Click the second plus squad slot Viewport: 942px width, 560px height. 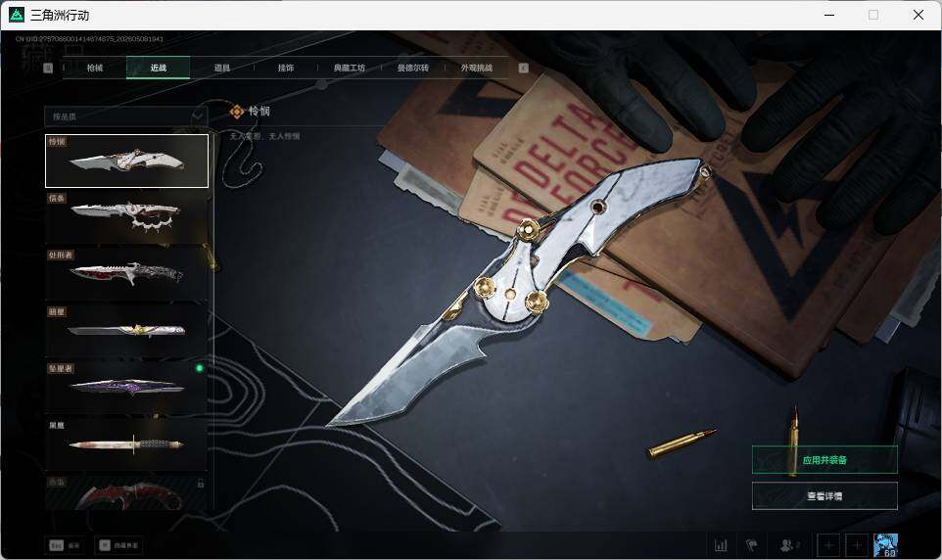pos(857,545)
